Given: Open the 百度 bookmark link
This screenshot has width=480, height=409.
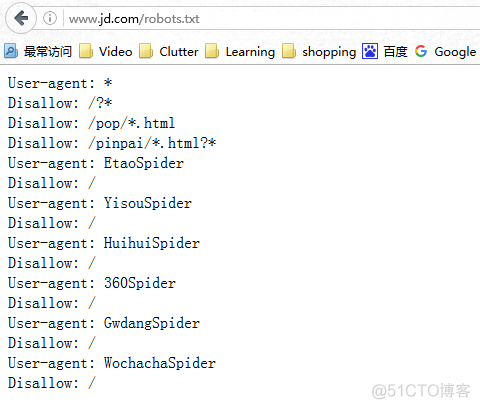Looking at the screenshot, I should coord(395,52).
